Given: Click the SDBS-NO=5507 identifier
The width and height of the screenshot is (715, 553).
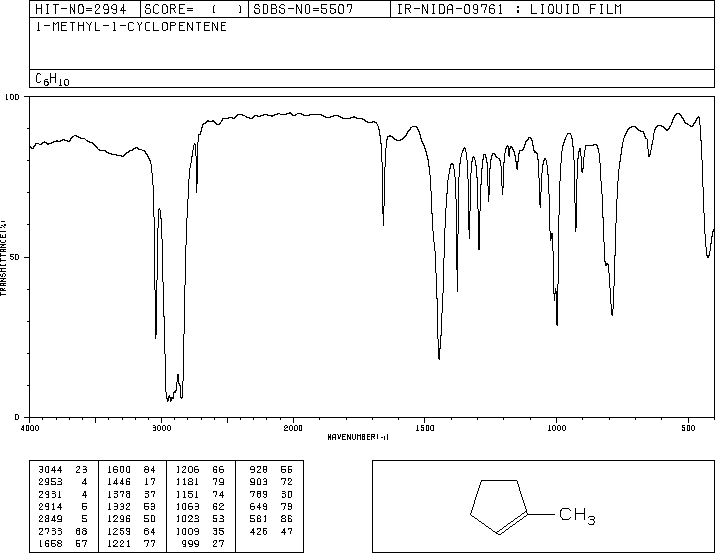Looking at the screenshot, I should coord(303,9).
